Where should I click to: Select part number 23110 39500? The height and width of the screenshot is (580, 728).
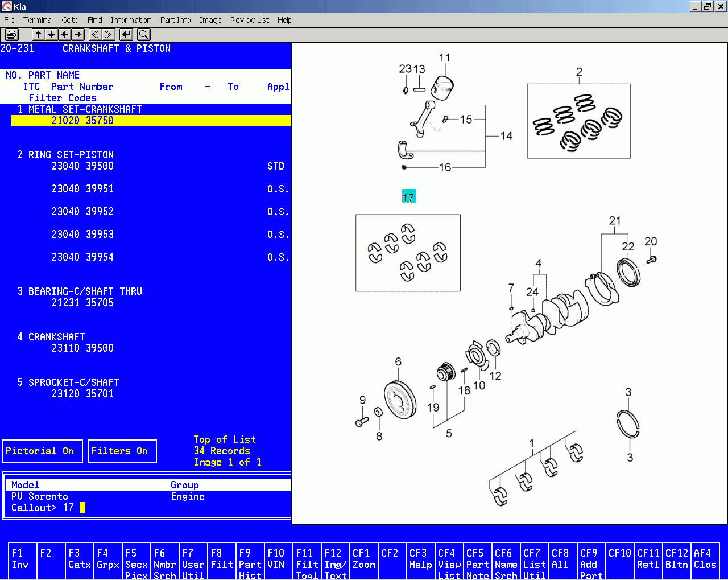pos(82,348)
